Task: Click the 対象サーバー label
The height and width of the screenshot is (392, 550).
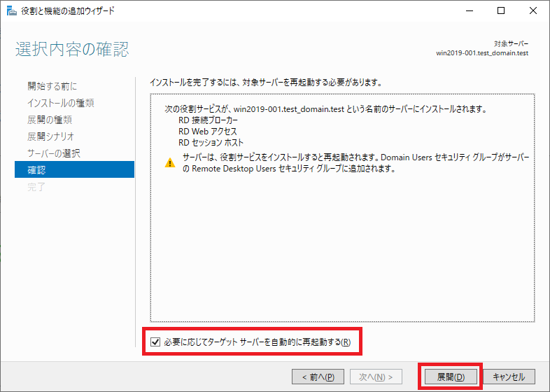Action: point(511,44)
